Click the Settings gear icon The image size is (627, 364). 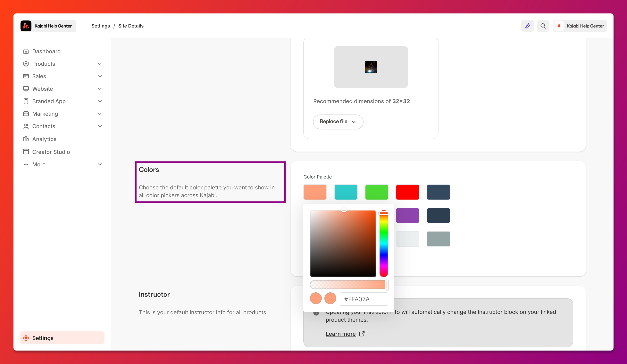26,338
